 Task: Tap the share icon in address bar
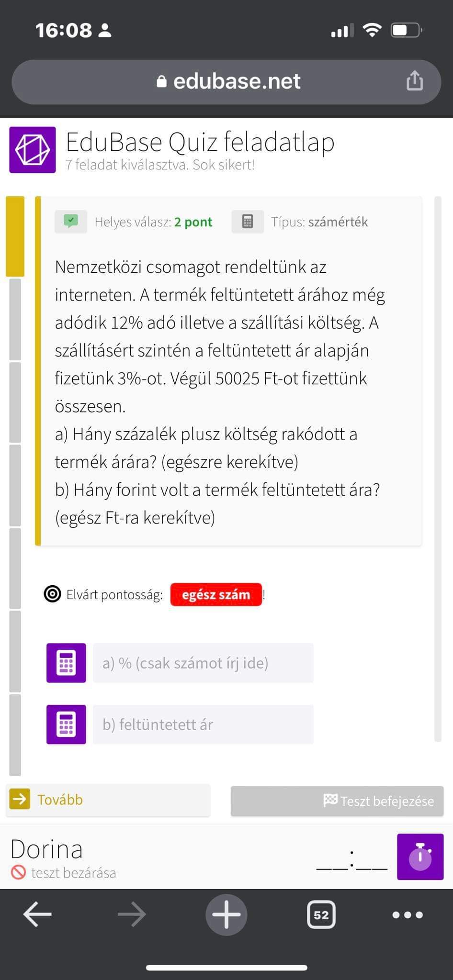pos(414,81)
